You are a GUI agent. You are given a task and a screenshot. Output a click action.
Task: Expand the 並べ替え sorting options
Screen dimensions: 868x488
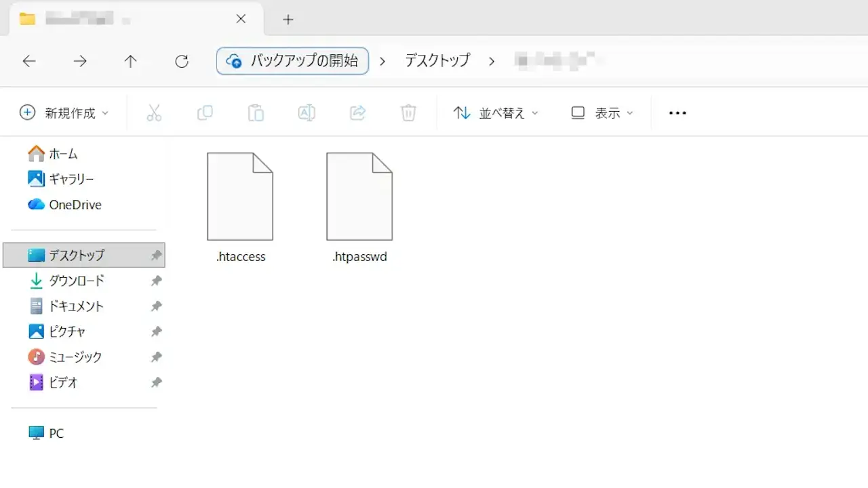coord(495,113)
